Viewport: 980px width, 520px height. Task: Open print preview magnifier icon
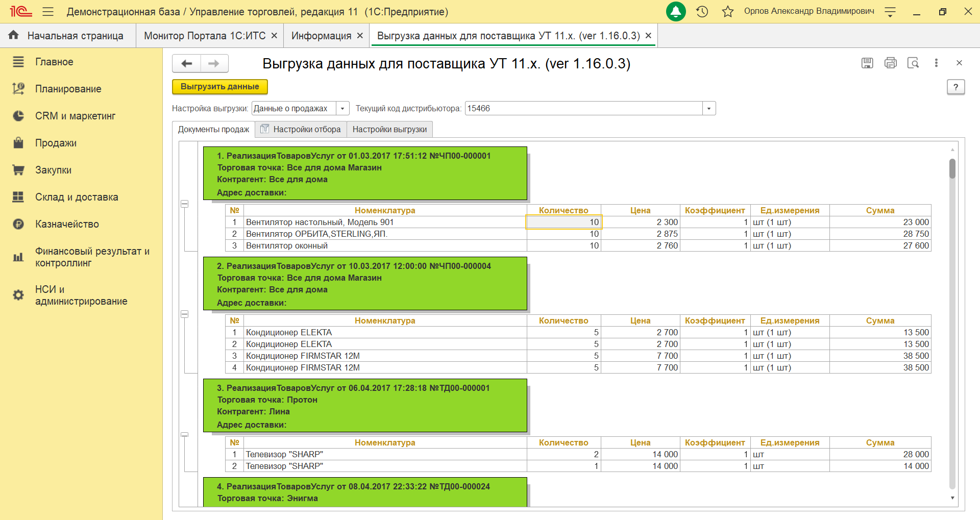pos(913,63)
